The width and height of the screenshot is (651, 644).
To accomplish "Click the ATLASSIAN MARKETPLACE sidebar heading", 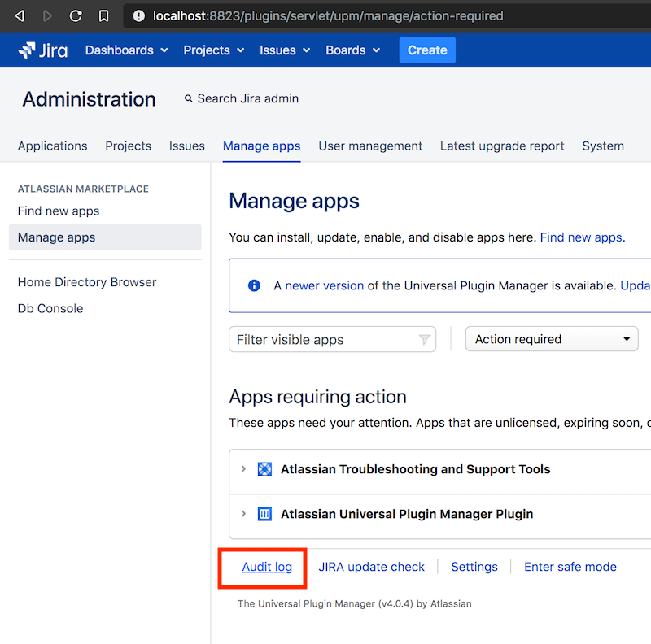I will (83, 189).
